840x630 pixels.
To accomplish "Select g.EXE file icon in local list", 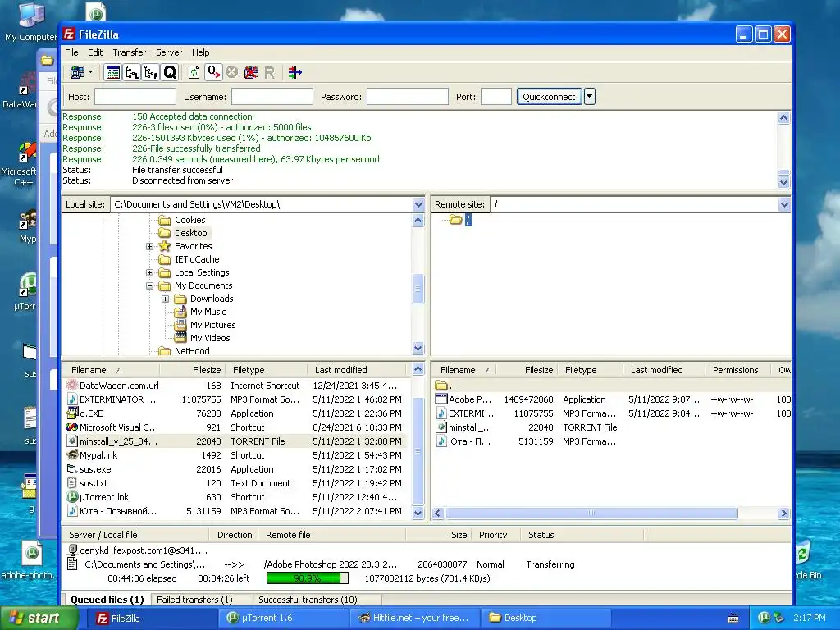I will pyautogui.click(x=72, y=413).
